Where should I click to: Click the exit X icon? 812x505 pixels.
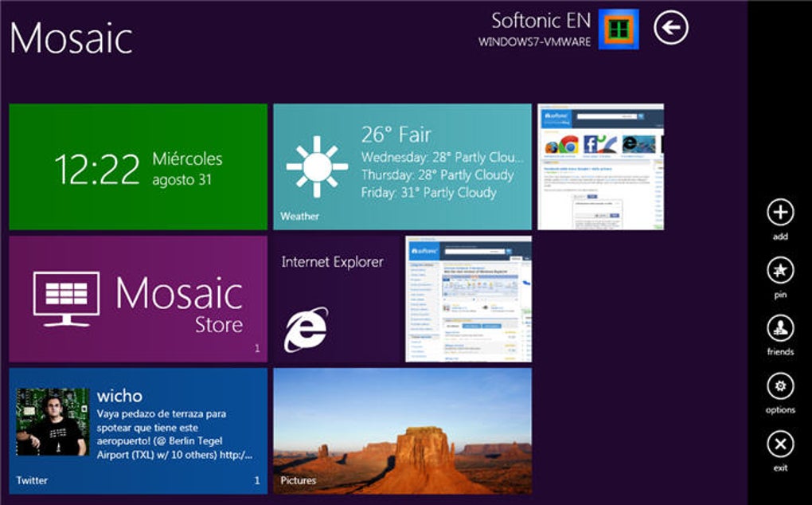click(x=780, y=444)
